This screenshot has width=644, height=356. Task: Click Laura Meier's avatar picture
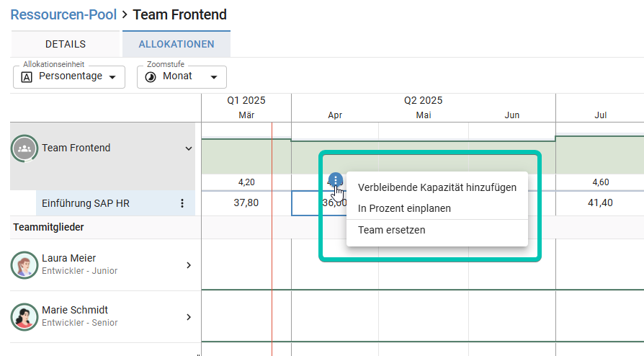[24, 264]
